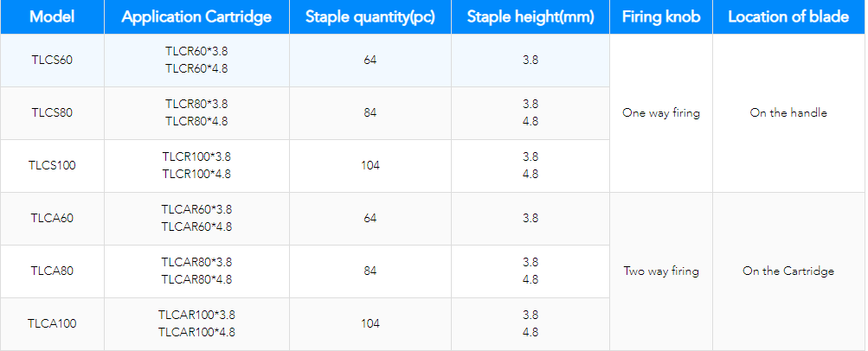Click the Staple height(mm) header
This screenshot has width=868, height=351.
530,17
